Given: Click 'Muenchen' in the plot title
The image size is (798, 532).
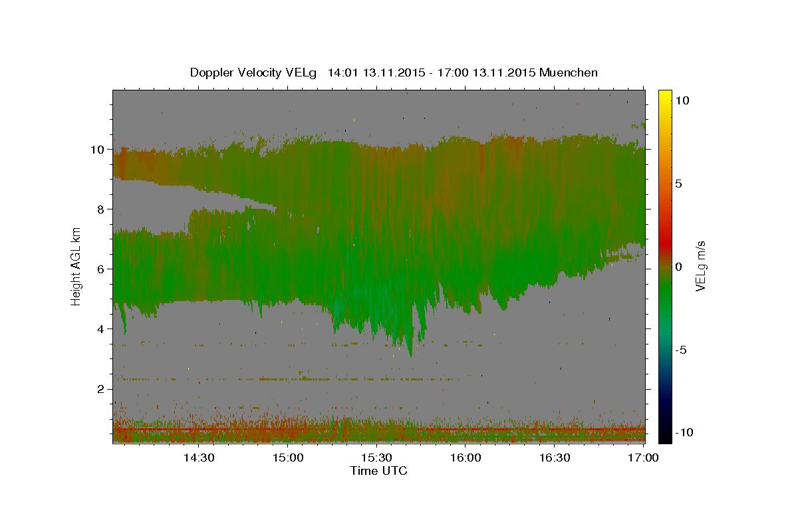Looking at the screenshot, I should 569,72.
